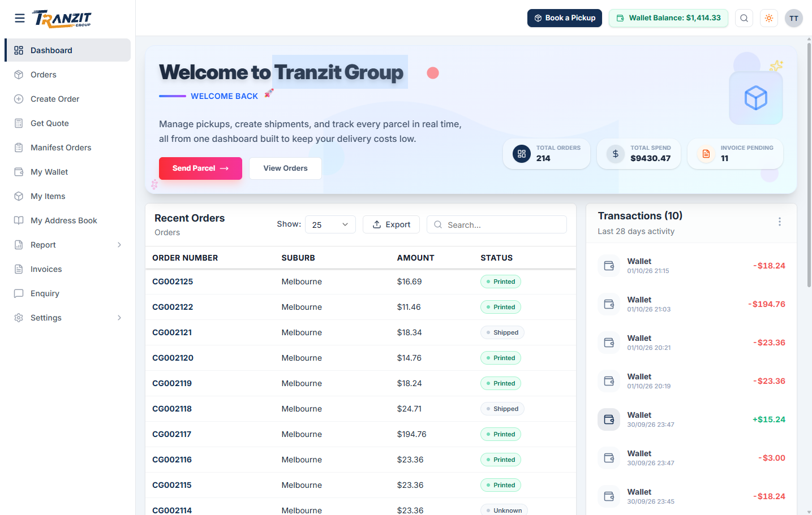Open transactions three-dot options menu

779,222
